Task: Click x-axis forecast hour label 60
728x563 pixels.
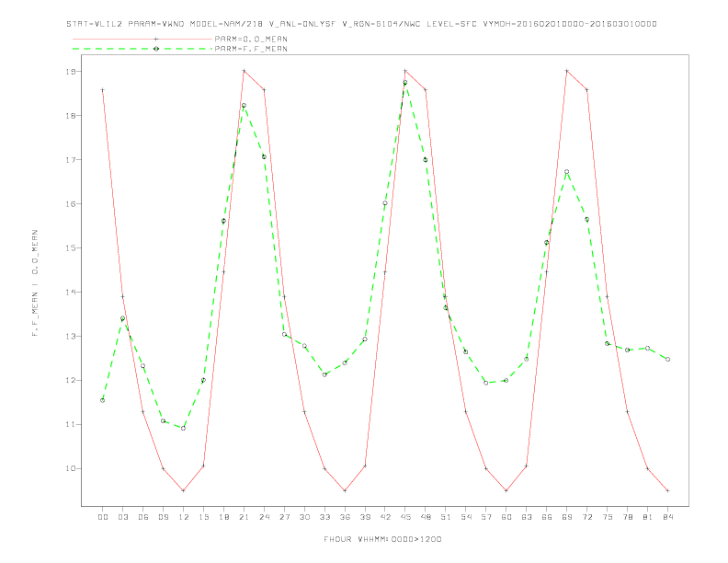Action: click(506, 517)
